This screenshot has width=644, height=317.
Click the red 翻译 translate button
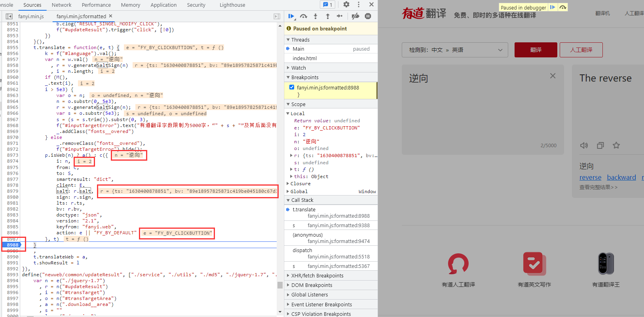536,50
